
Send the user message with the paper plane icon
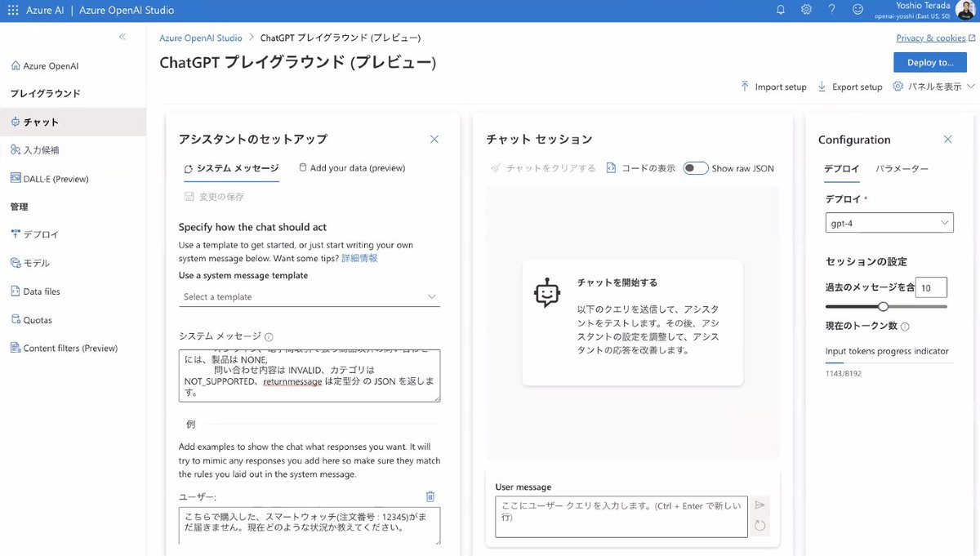click(760, 505)
